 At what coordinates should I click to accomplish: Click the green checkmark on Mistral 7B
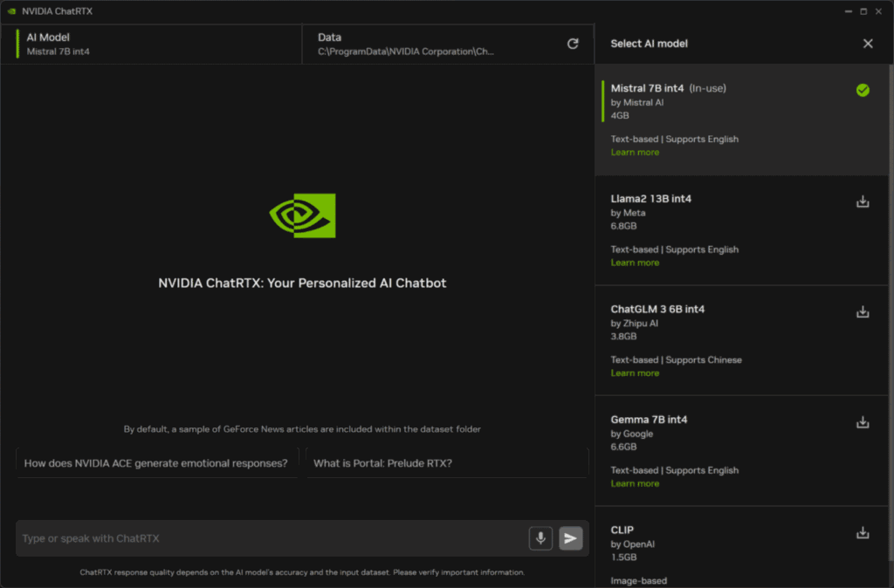click(x=863, y=90)
